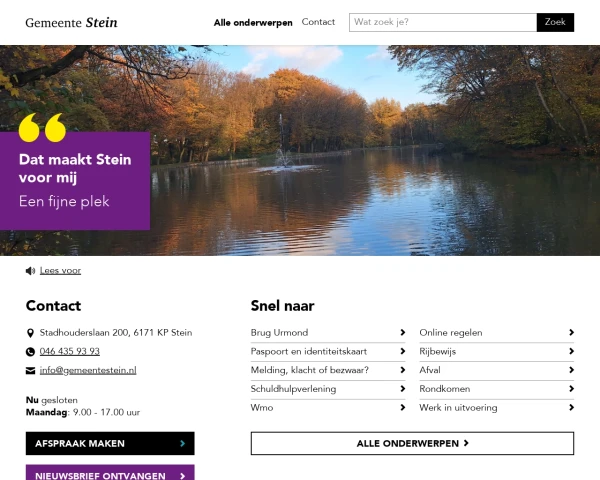
Task: Open the Online regelen link
Action: coord(451,333)
